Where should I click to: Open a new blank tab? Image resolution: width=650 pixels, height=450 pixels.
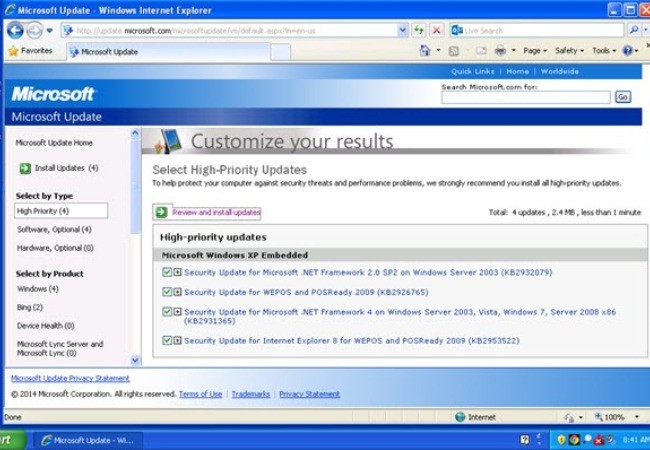(x=281, y=52)
